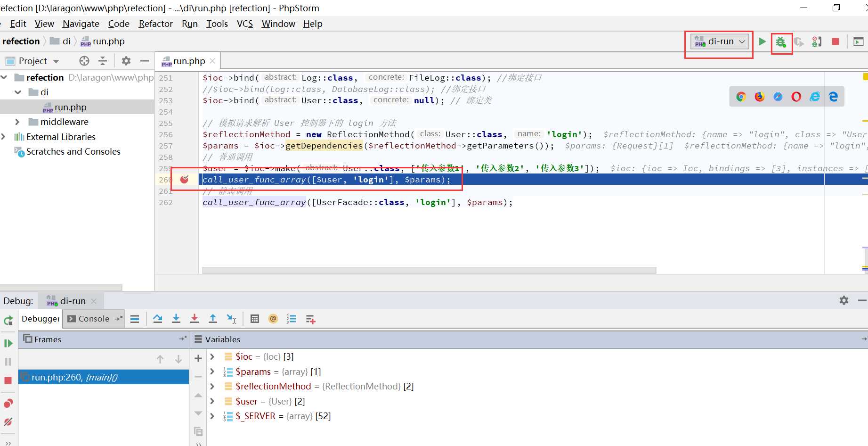The width and height of the screenshot is (868, 446).
Task: Select run.php in project tree
Action: click(x=70, y=107)
